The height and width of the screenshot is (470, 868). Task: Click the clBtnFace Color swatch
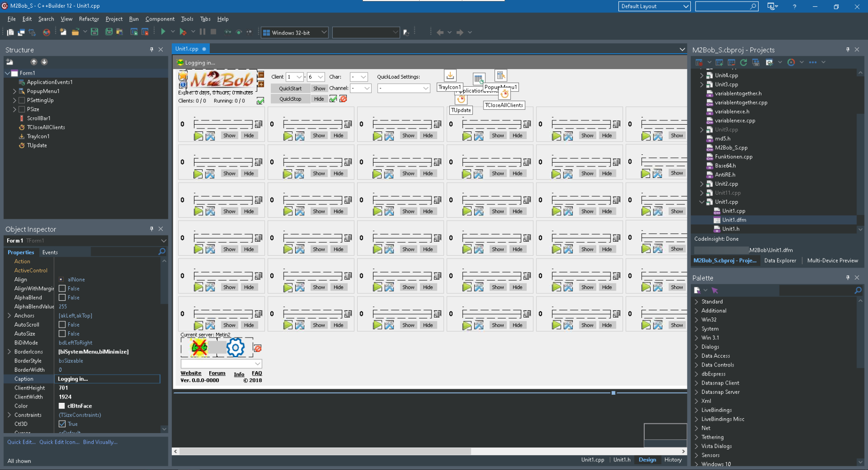[x=62, y=406]
